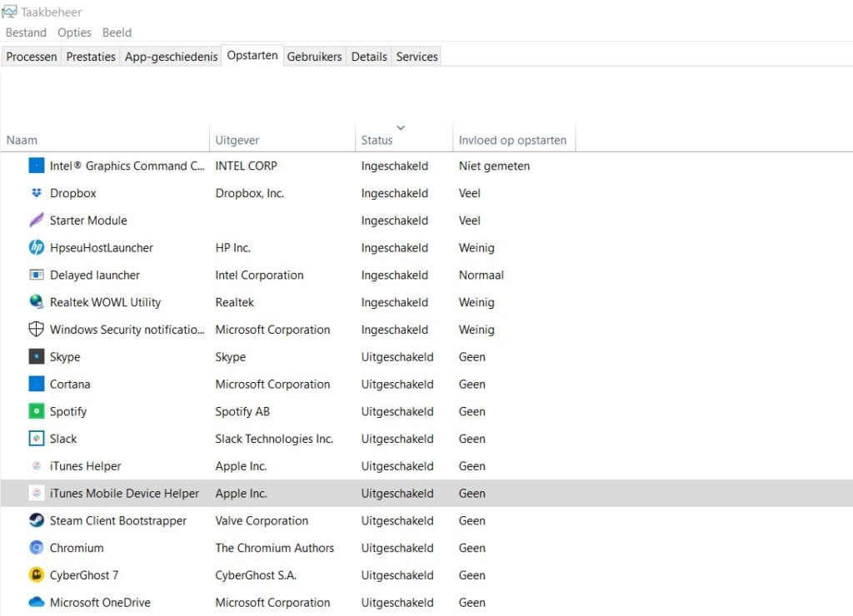Screen dimensions: 853x616
Task: Switch to the Processen tab
Action: tap(32, 57)
